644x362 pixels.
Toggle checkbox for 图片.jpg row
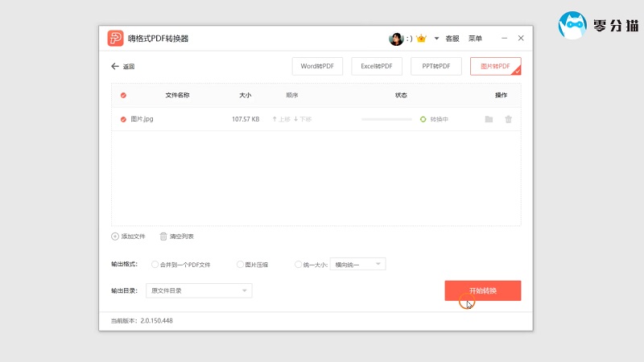(123, 119)
